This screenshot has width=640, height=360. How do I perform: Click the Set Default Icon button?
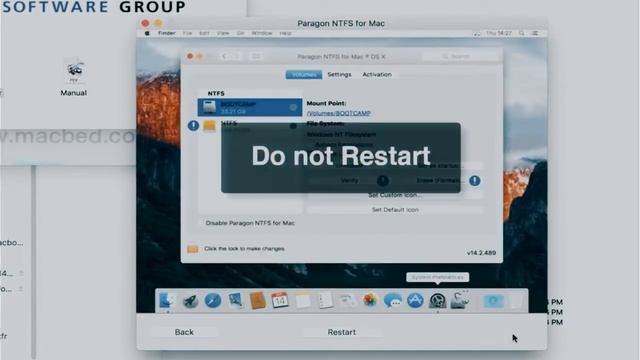pos(395,210)
